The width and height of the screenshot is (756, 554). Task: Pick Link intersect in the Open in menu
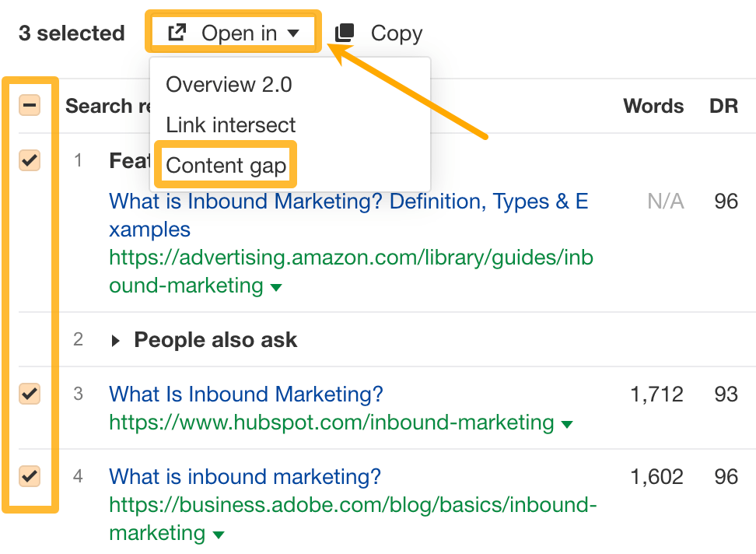[x=231, y=124]
